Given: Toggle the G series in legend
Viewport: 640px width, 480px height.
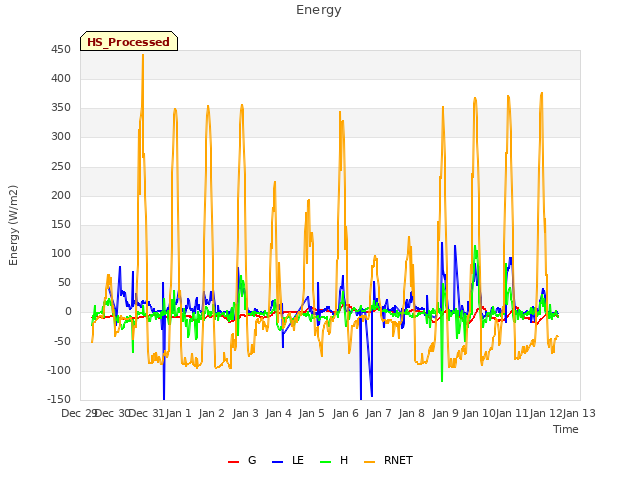Looking at the screenshot, I should coord(242,460).
